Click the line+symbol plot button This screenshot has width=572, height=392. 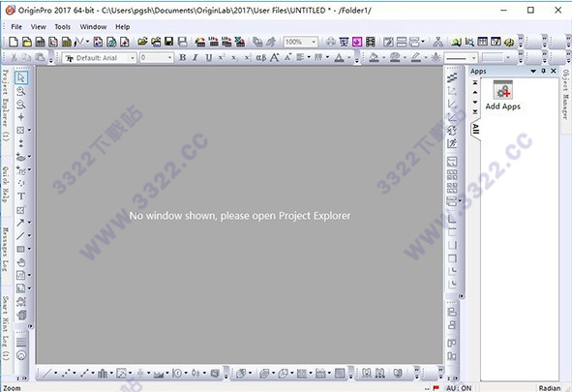click(84, 373)
